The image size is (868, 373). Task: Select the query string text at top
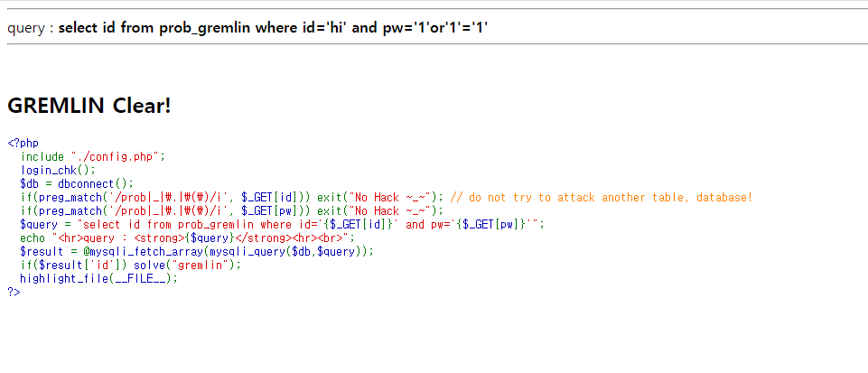pos(273,27)
